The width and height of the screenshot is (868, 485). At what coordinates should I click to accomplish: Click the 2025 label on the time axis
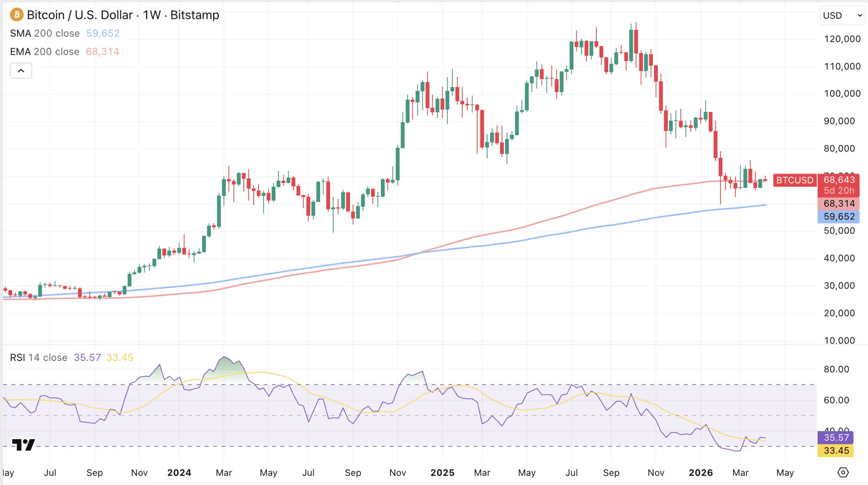click(x=442, y=473)
